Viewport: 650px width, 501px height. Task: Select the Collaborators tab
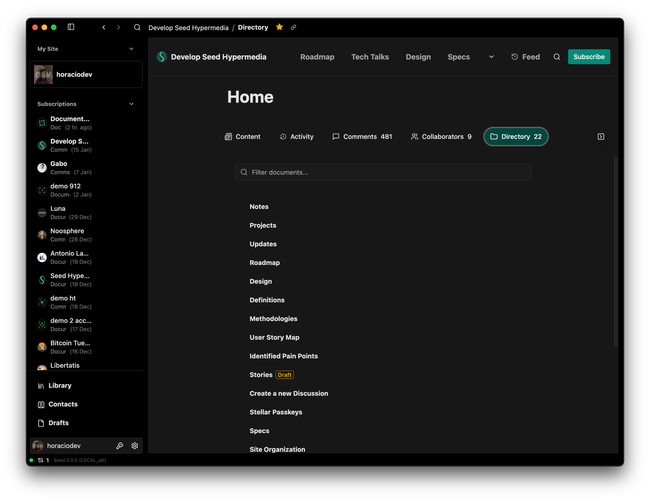(x=441, y=137)
